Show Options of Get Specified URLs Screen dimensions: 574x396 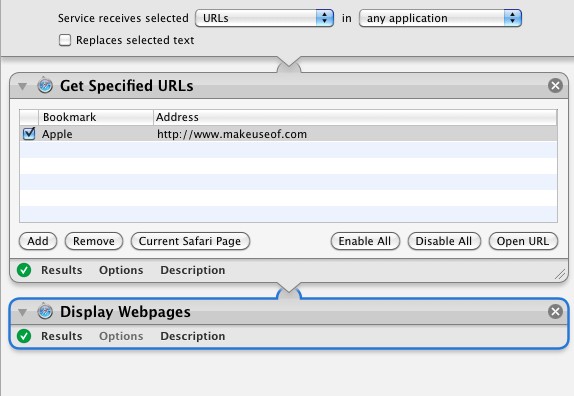(121, 270)
